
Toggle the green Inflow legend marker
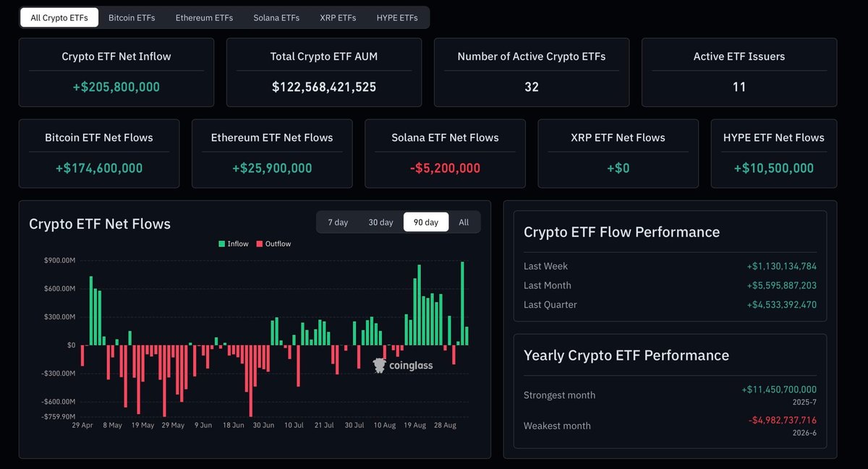[x=222, y=244]
